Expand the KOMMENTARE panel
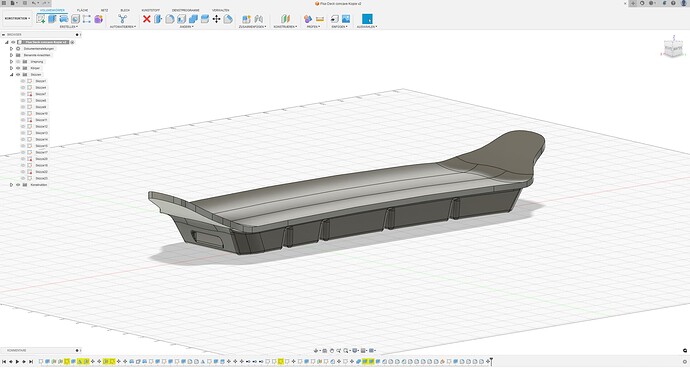This screenshot has height=368, width=690. [77, 351]
